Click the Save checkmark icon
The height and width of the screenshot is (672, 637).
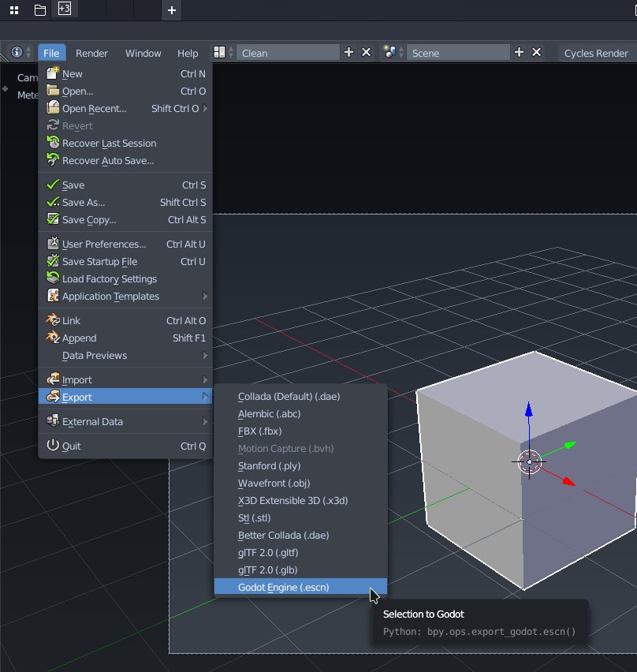(53, 185)
